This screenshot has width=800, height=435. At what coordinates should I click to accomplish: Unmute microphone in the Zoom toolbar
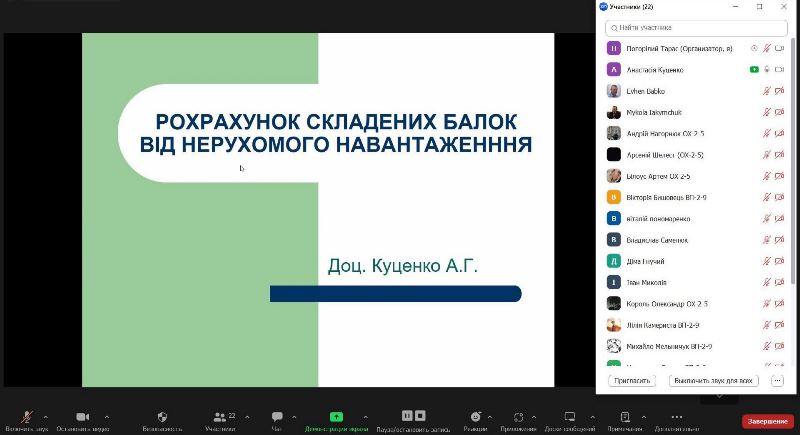tap(27, 417)
